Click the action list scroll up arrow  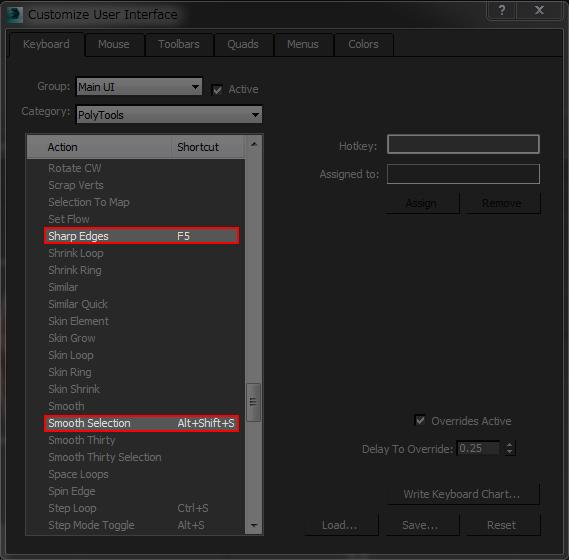tap(254, 144)
